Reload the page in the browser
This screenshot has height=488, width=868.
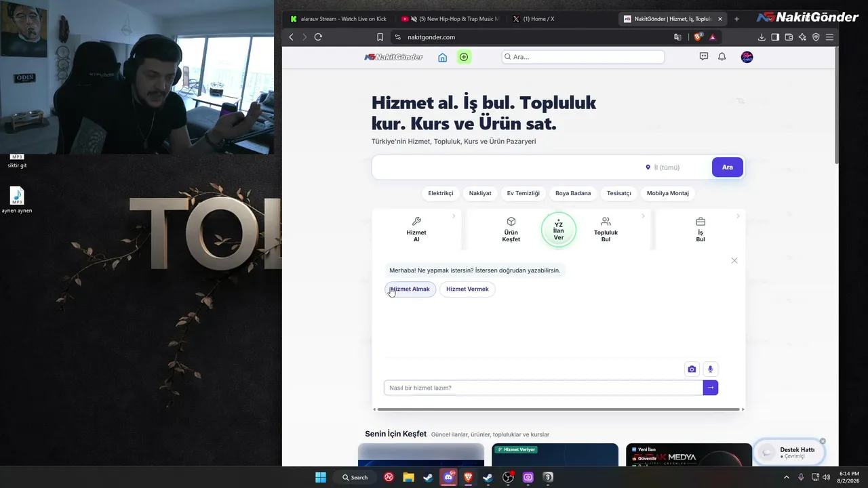(318, 37)
